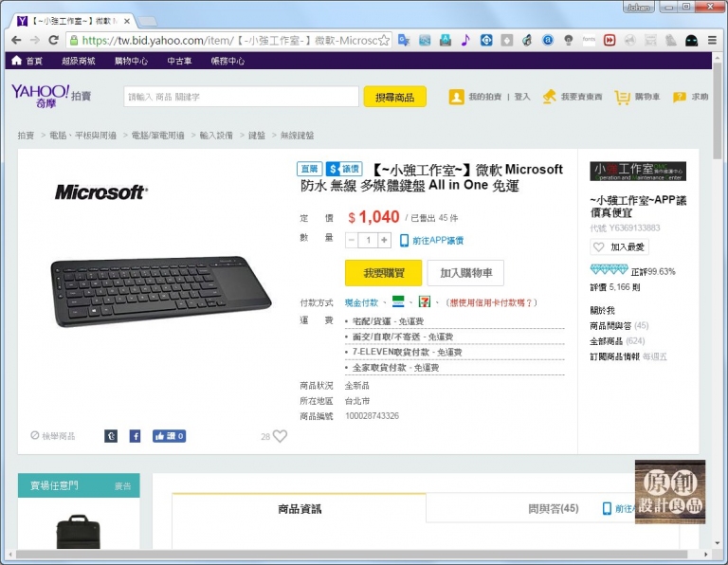Click the black mask extension icon
This screenshot has width=728, height=565.
[691, 41]
